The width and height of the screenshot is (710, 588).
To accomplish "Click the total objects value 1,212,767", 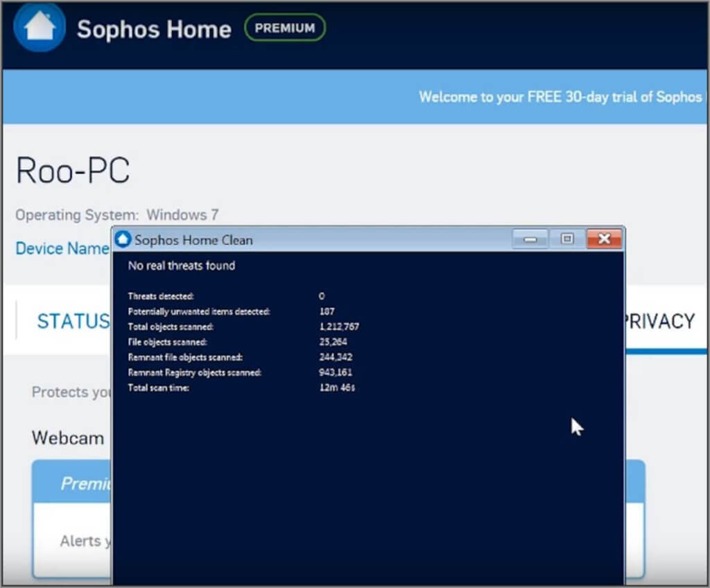I will click(x=339, y=327).
